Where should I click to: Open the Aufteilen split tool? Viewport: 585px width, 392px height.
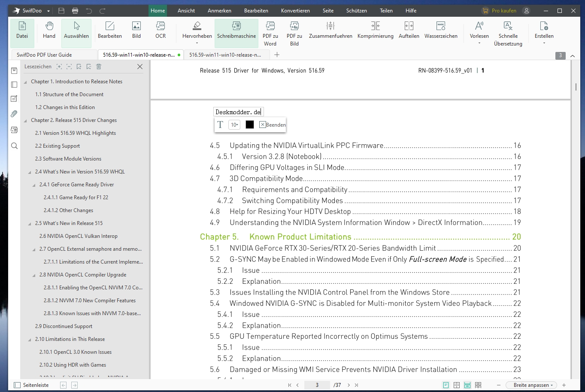(409, 30)
